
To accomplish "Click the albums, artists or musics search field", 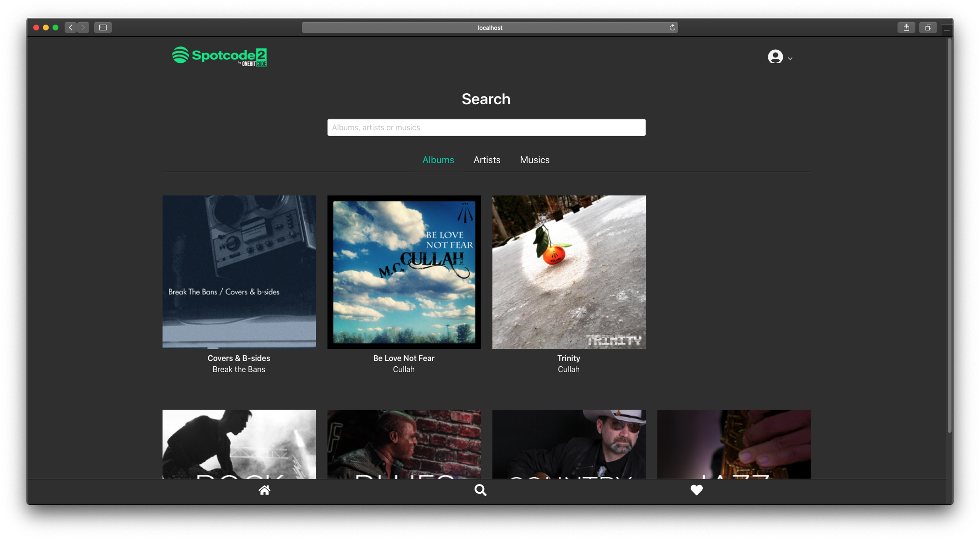I will point(486,127).
